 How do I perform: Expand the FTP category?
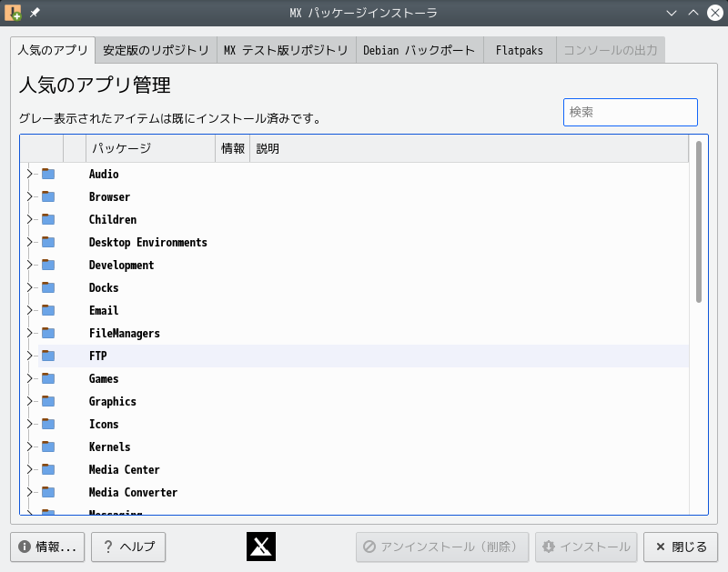click(30, 356)
